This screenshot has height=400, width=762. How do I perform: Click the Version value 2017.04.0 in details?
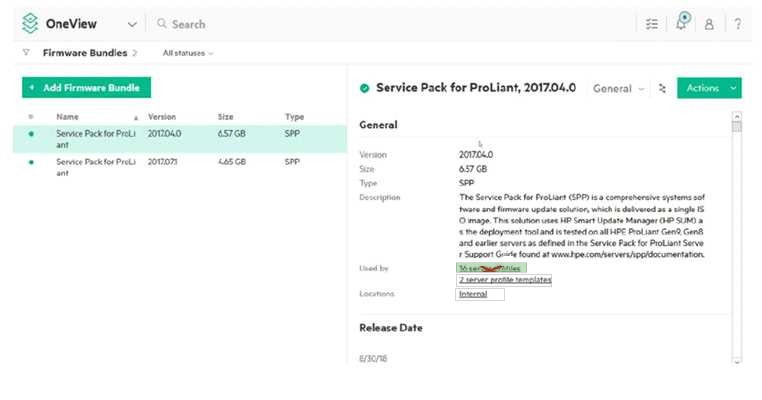476,155
